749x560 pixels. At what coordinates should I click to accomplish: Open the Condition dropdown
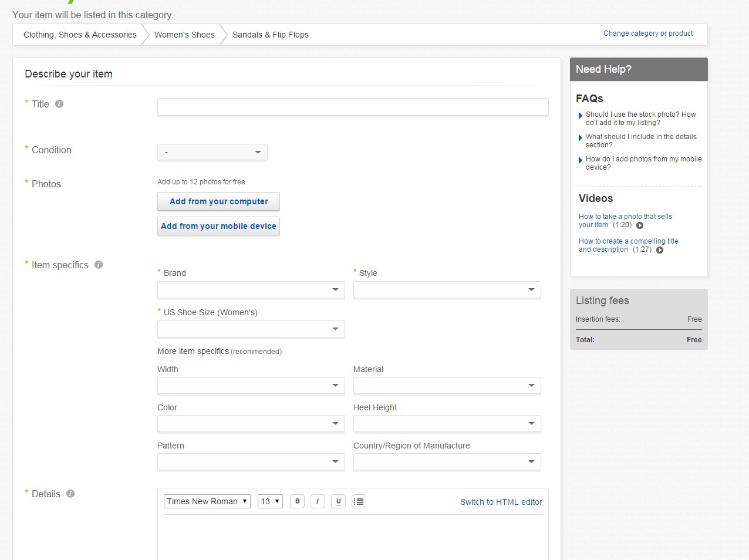coord(212,152)
